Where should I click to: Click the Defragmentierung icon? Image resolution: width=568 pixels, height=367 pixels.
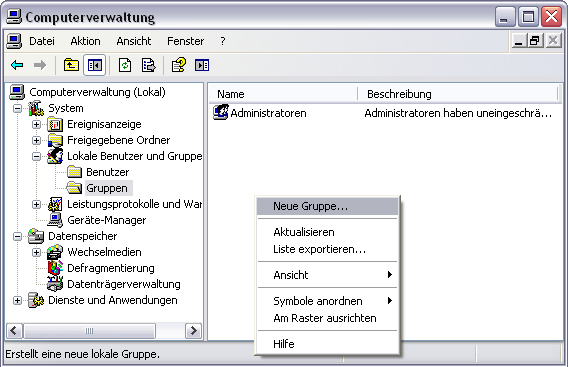coord(55,268)
